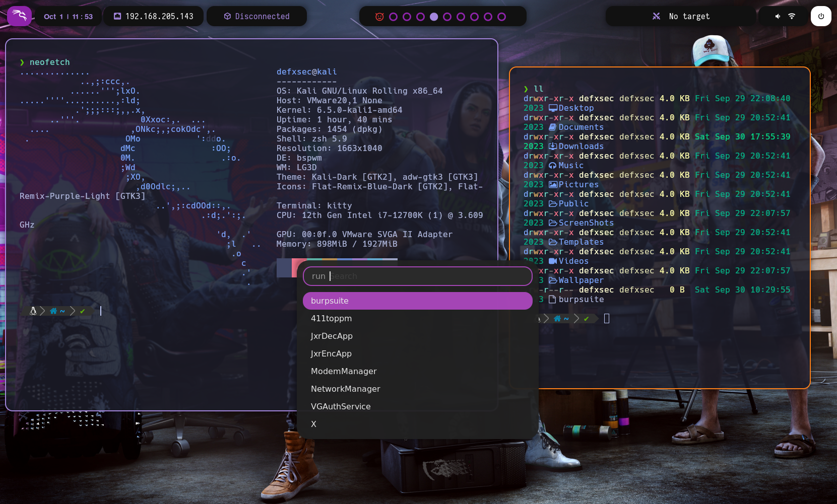The image size is (837, 504).
Task: Click the crossed-tools icon beside No target
Action: pos(656,16)
